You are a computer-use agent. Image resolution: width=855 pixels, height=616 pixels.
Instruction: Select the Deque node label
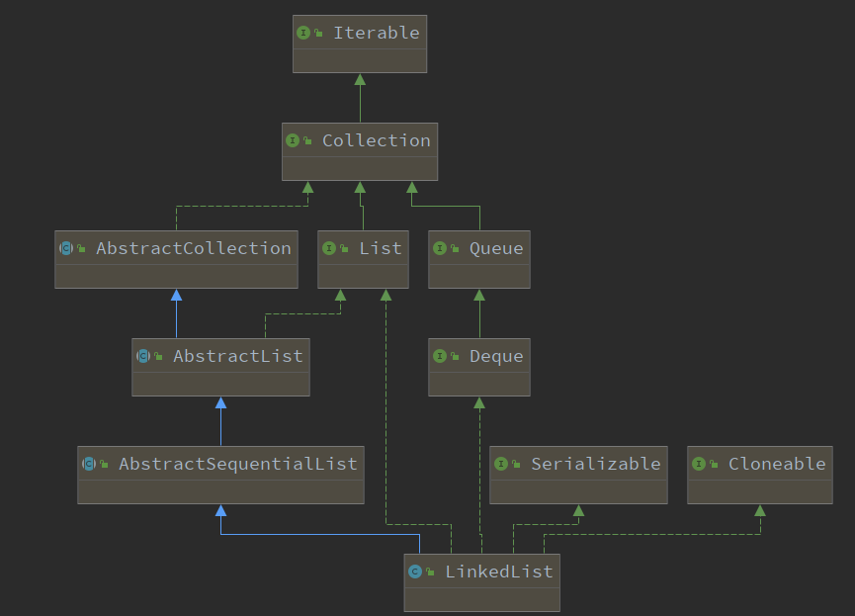[496, 357]
